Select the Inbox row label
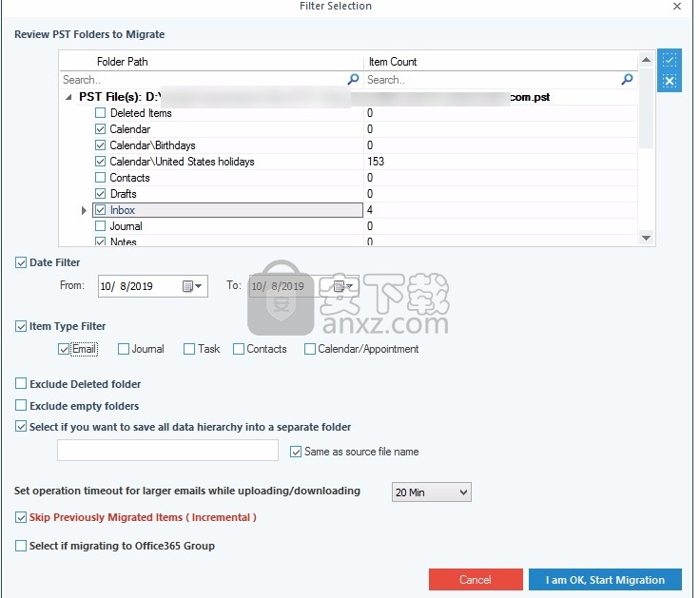700x598 pixels. [123, 210]
